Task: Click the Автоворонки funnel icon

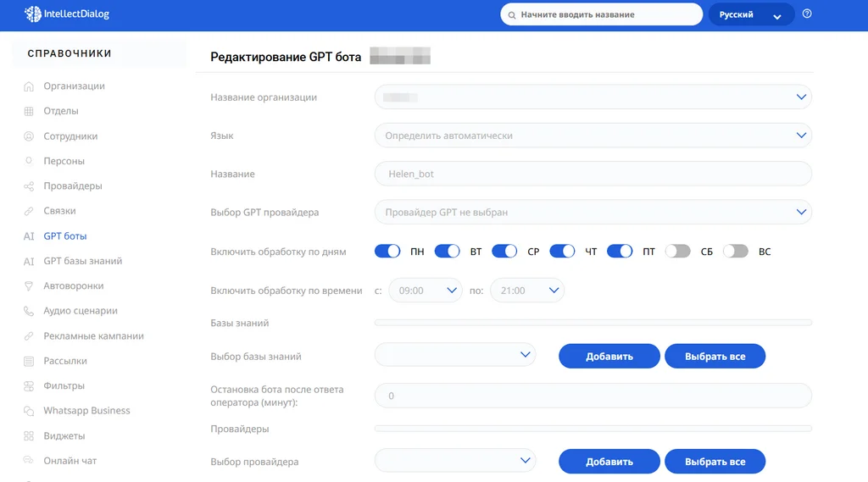Action: 29,286
